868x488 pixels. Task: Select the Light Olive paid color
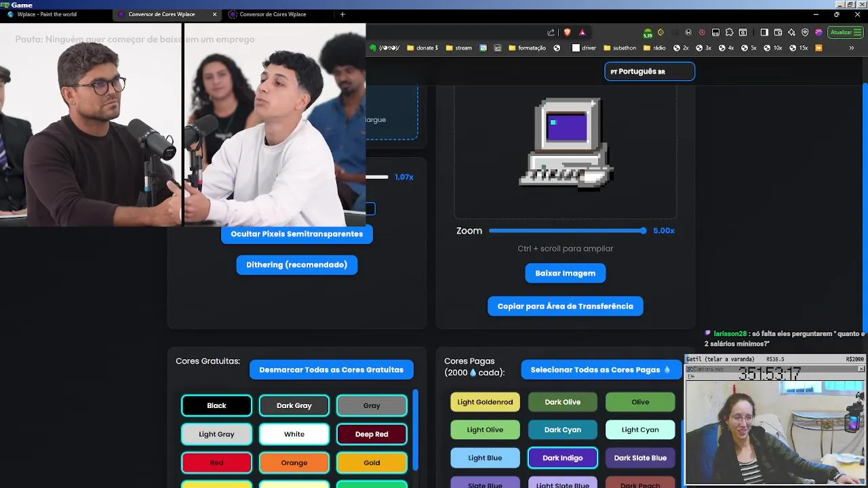pos(485,430)
